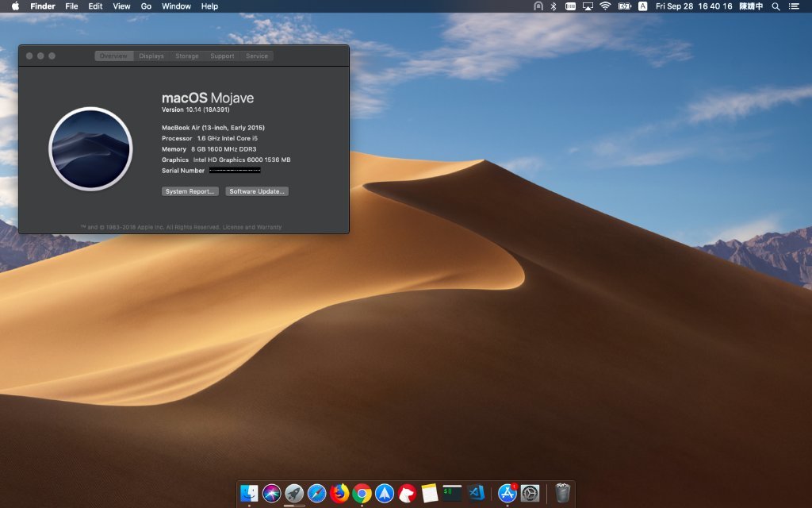Open the Go menu
The image size is (812, 508).
coord(146,6)
